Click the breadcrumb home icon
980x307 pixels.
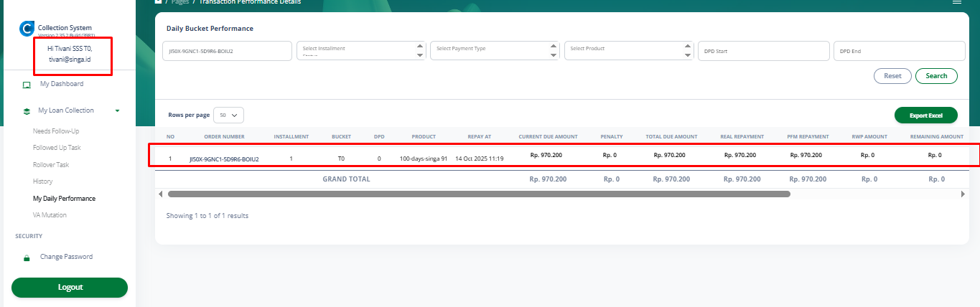pyautogui.click(x=159, y=2)
